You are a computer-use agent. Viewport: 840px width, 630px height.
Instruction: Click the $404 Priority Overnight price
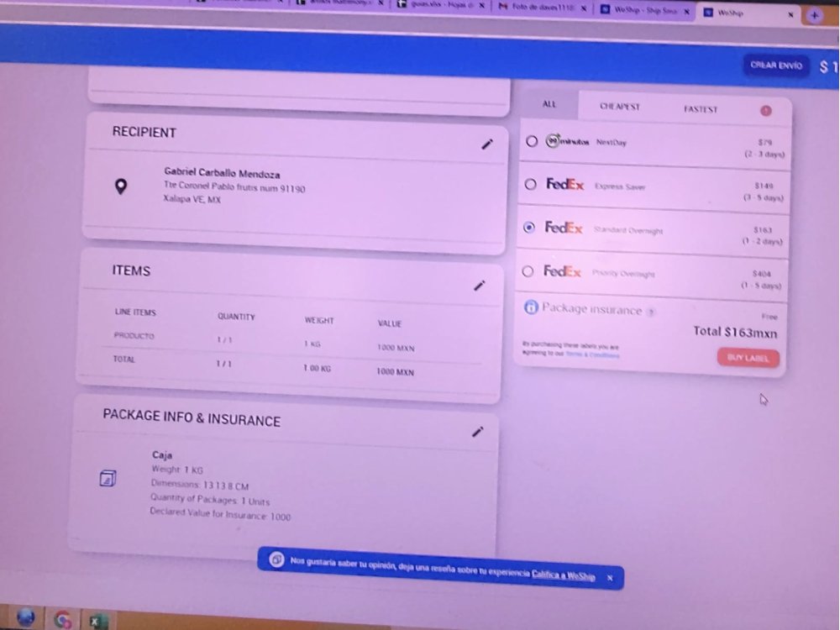761,274
